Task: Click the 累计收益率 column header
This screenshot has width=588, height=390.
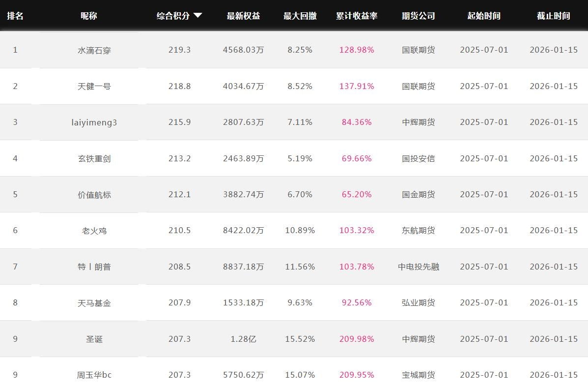Action: click(x=357, y=16)
